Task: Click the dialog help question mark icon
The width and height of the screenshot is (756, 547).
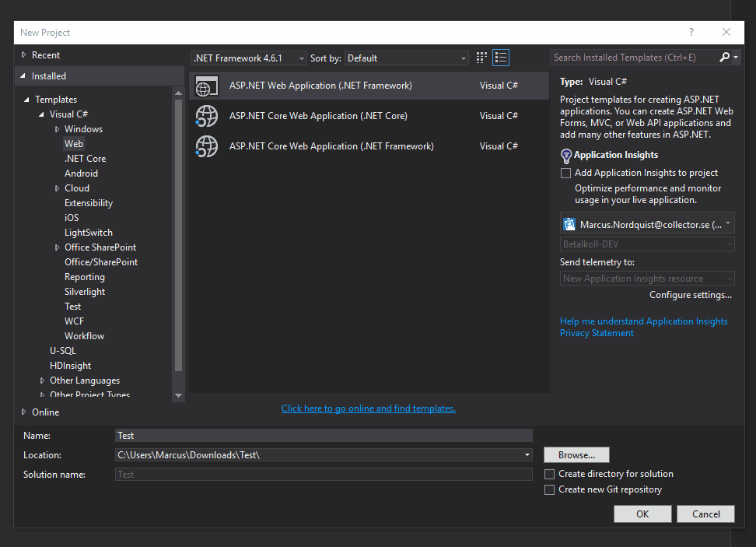Action: click(x=691, y=32)
